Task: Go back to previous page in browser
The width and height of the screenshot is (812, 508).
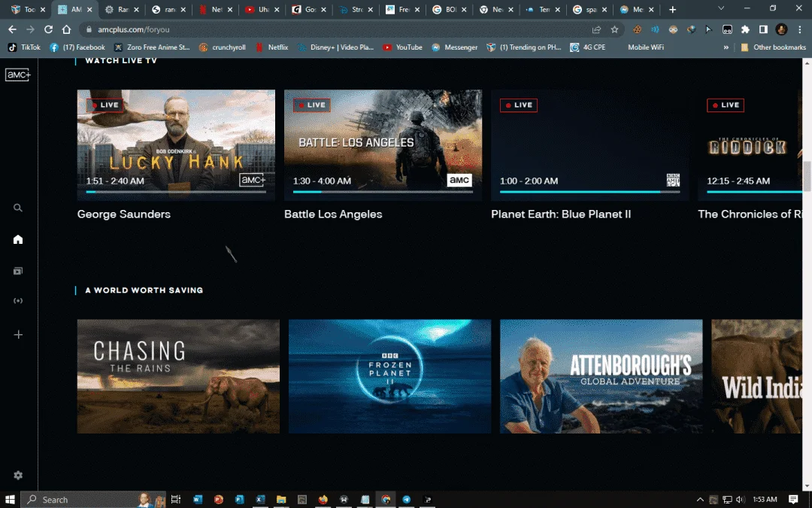Action: [x=13, y=29]
